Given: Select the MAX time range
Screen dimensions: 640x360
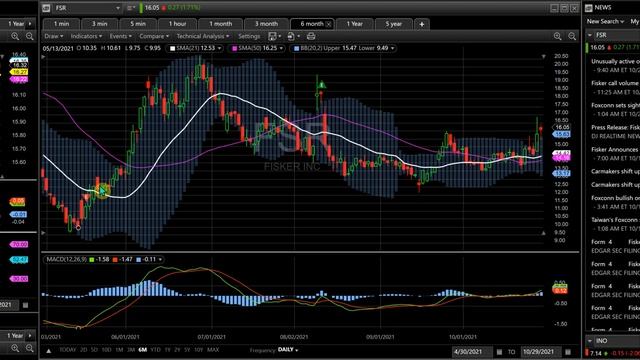Looking at the screenshot, I should click(213, 350).
